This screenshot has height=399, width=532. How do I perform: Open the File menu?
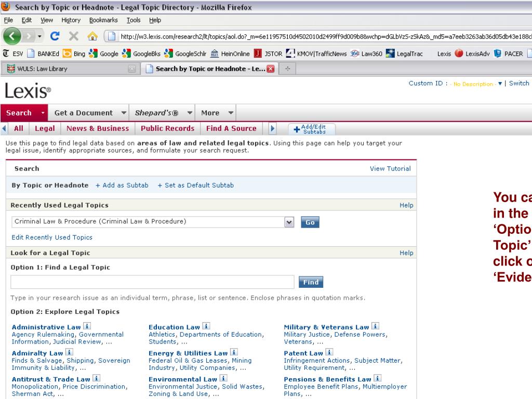[8, 20]
